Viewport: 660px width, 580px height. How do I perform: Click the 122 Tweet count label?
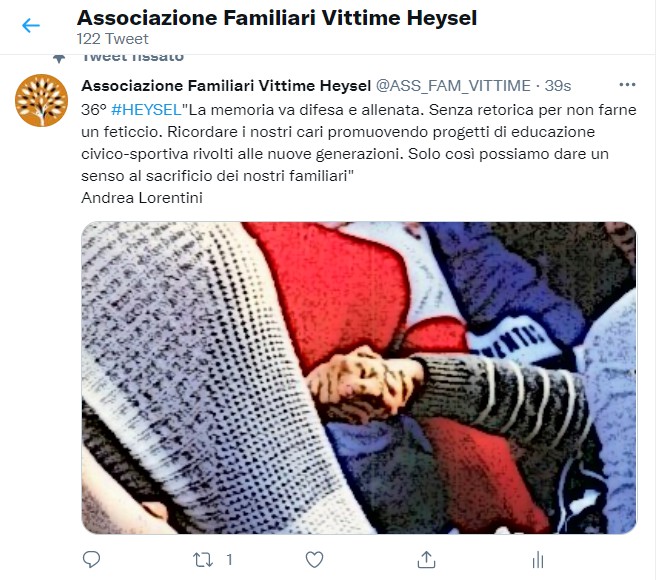coord(112,39)
